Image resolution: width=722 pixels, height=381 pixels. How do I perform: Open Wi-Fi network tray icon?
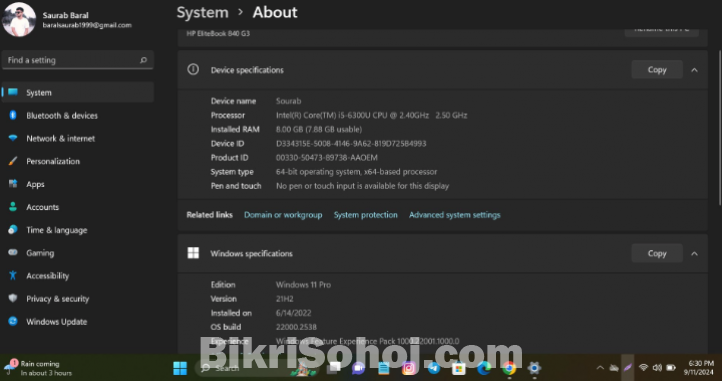643,368
